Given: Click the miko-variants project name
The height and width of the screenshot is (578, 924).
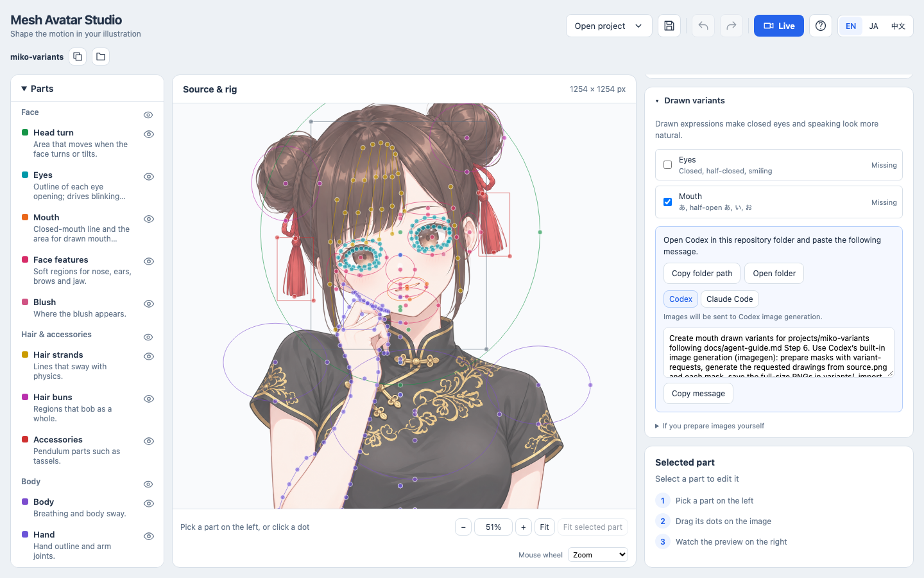Looking at the screenshot, I should click(37, 57).
